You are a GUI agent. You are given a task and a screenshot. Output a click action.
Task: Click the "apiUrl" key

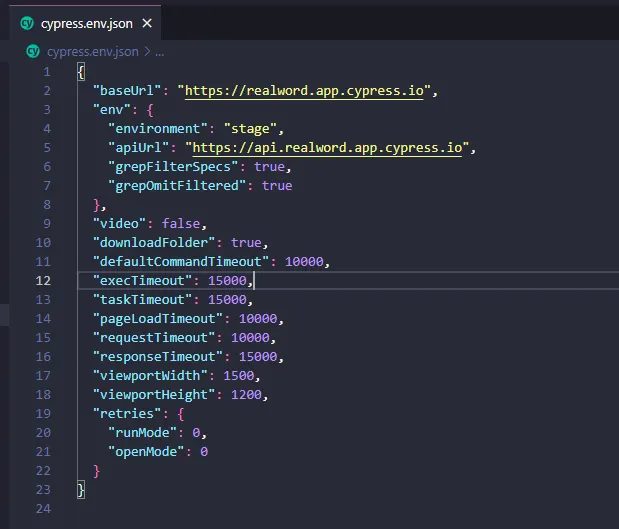pos(139,148)
